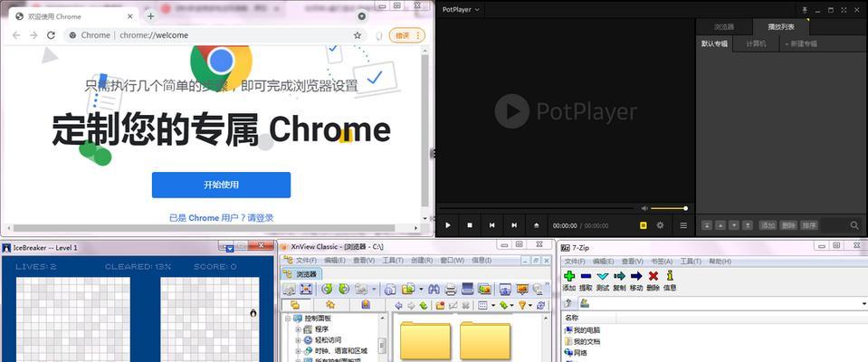Expand the 轻松访问 node in XnView tree
The height and width of the screenshot is (362, 868).
(x=299, y=339)
